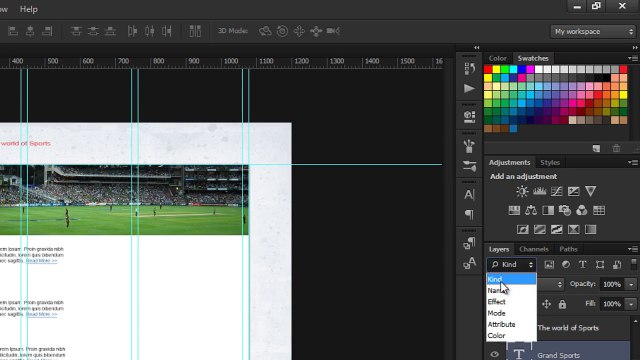Image resolution: width=640 pixels, height=360 pixels.
Task: Add a Color Balance adjustment
Action: [x=531, y=211]
